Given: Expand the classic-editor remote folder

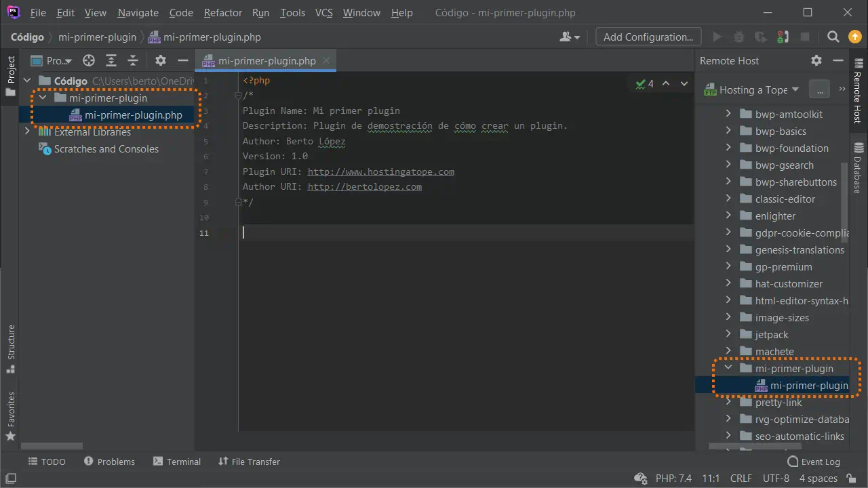Looking at the screenshot, I should (x=728, y=199).
